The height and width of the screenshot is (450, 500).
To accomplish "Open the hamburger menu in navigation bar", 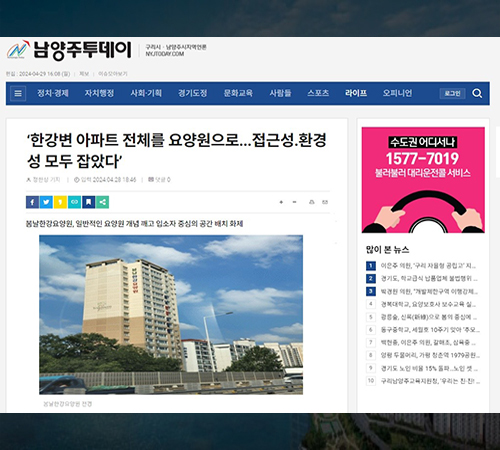I will (18, 93).
